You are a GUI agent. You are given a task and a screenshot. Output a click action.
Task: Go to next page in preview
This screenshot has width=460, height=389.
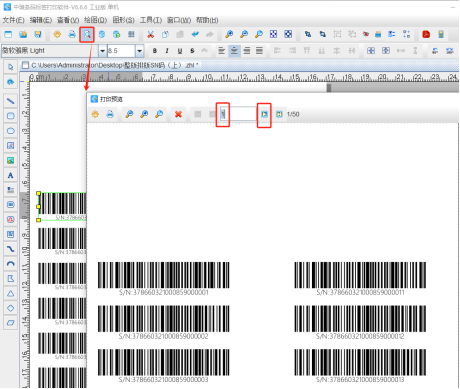[264, 114]
